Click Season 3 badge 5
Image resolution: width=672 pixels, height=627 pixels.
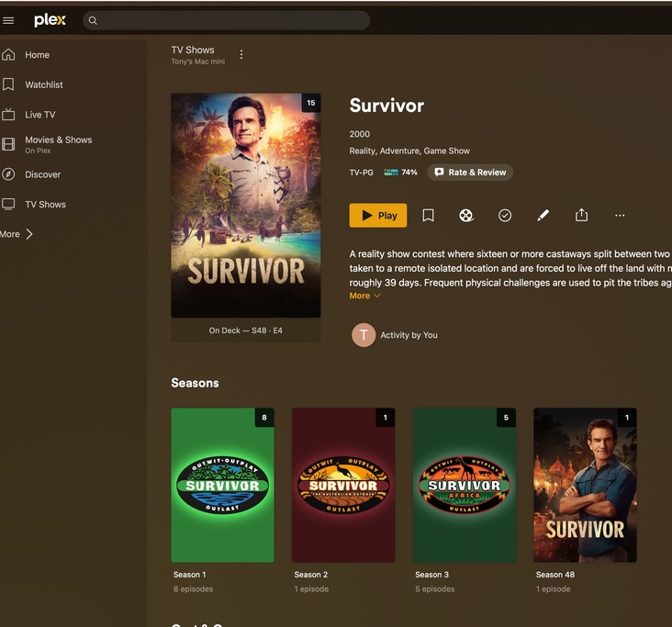click(506, 418)
